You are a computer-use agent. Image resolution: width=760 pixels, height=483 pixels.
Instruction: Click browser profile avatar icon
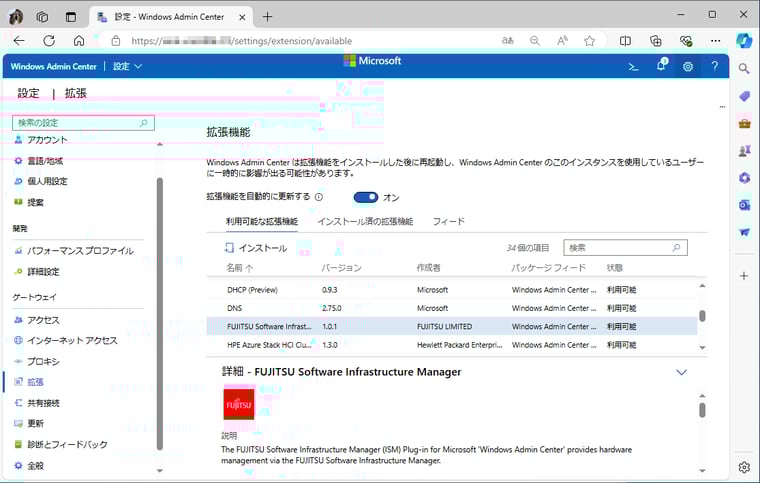[16, 17]
